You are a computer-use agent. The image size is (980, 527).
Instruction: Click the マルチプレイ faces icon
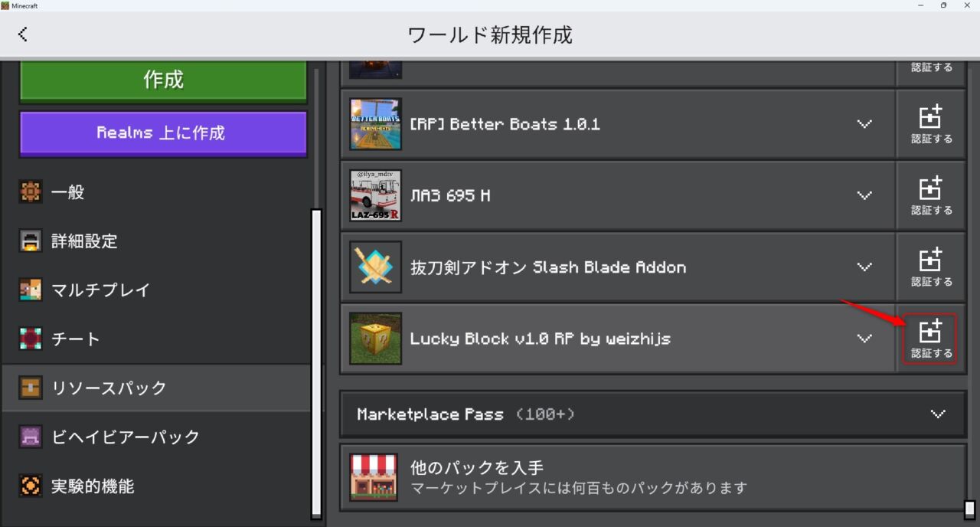[x=31, y=290]
